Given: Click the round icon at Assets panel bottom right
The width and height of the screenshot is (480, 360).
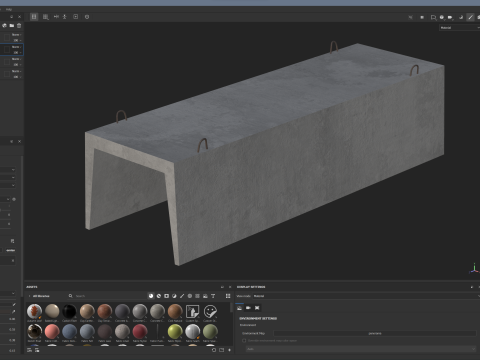Looking at the screenshot, I should [x=214, y=350].
